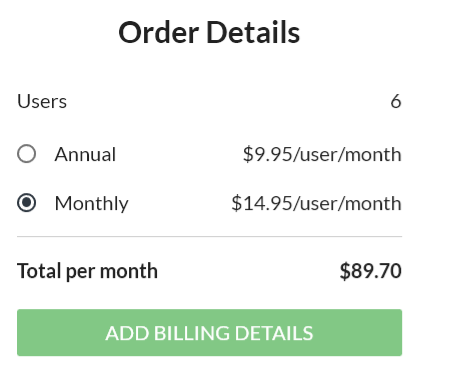Screen dimensions: 459x371
Task: Proceed to billing with the green button
Action: point(209,332)
